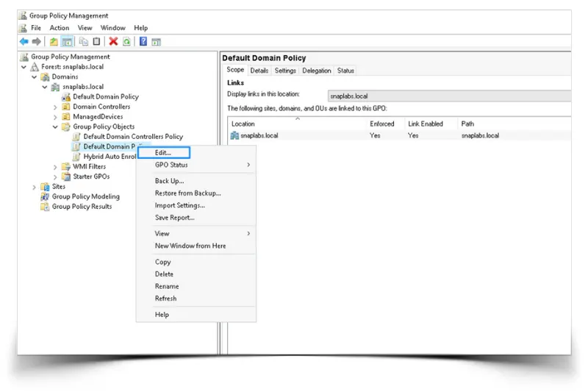Collapse the Domains tree node
The height and width of the screenshot is (392, 588).
point(34,77)
